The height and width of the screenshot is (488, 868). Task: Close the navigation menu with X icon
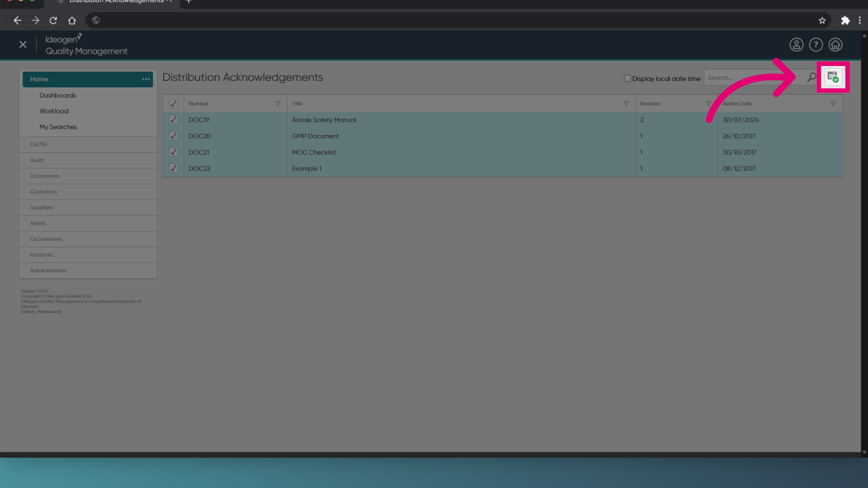23,45
